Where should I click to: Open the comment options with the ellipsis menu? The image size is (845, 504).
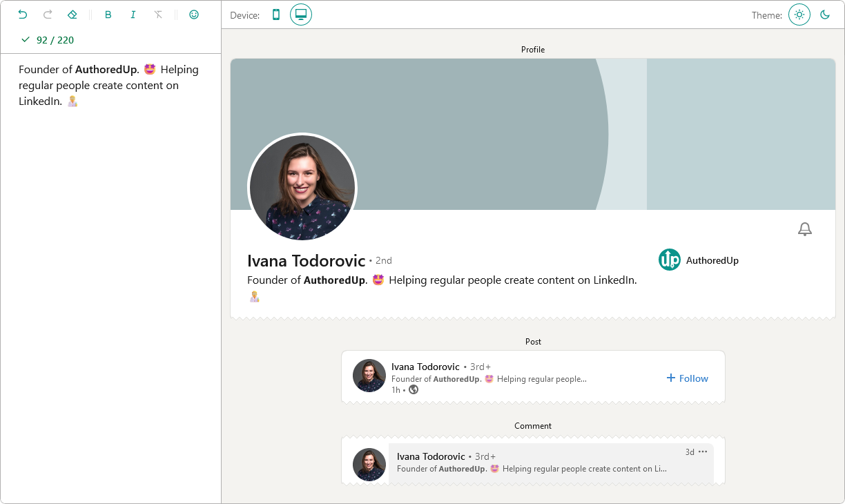coord(703,452)
